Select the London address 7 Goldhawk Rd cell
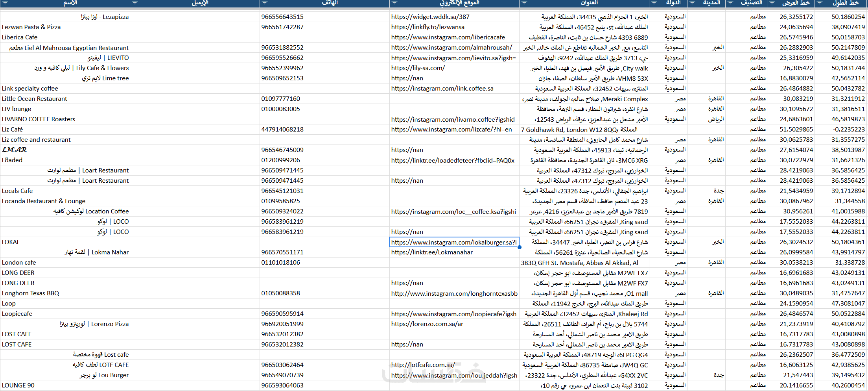868x391 pixels. tap(584, 130)
